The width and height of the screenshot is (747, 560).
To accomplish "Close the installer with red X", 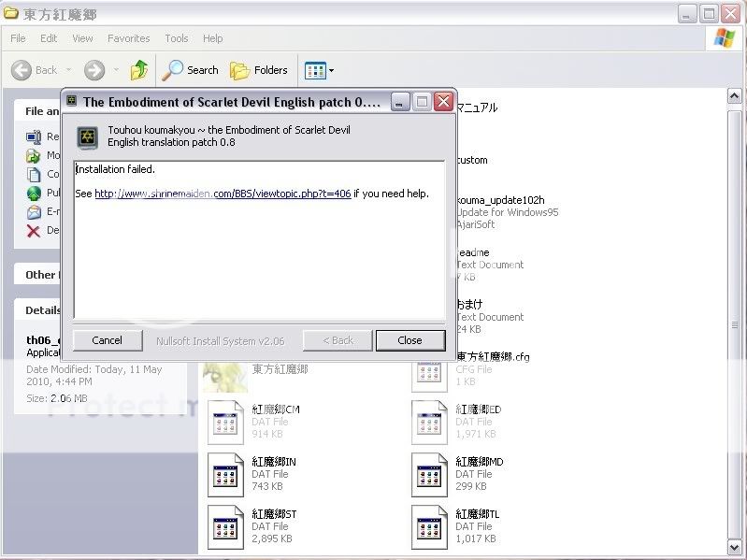I will [x=443, y=101].
